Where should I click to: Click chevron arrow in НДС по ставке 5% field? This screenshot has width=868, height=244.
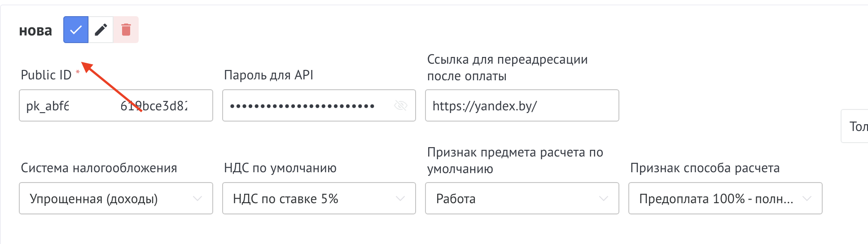pos(400,199)
